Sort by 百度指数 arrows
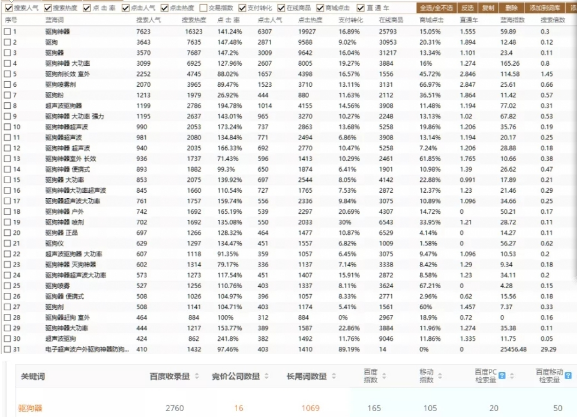 click(x=384, y=376)
